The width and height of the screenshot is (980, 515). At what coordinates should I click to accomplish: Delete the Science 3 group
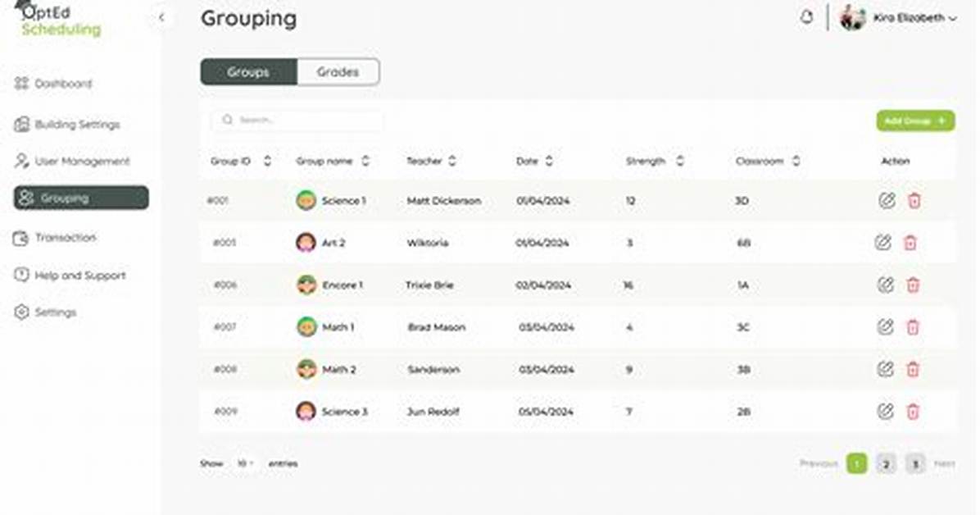point(913,411)
